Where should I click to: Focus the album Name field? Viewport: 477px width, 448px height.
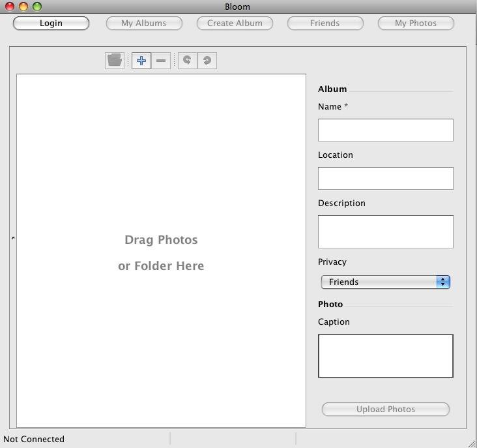tap(385, 130)
